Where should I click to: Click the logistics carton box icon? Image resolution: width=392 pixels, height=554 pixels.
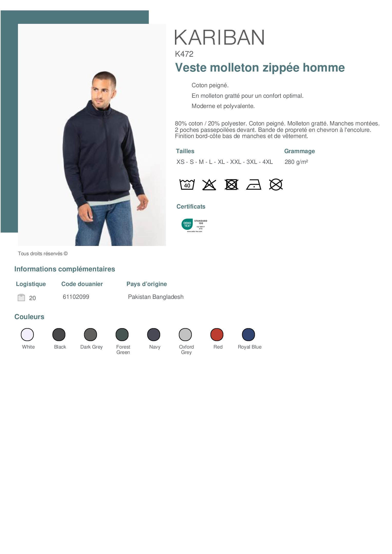point(21,298)
